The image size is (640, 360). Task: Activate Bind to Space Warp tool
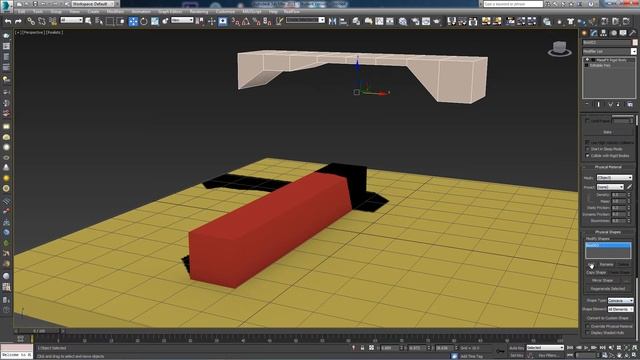53,21
